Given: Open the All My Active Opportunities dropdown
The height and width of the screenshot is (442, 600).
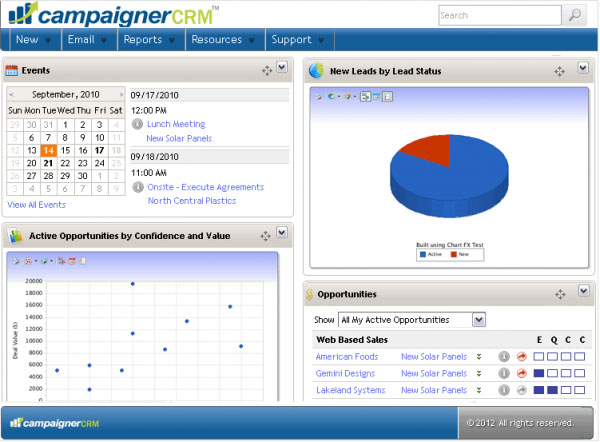Looking at the screenshot, I should pos(479,320).
